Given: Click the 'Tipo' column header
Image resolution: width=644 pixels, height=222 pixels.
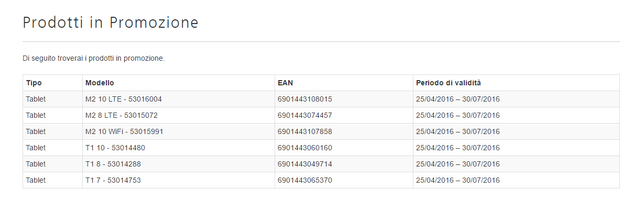Looking at the screenshot, I should [x=34, y=83].
